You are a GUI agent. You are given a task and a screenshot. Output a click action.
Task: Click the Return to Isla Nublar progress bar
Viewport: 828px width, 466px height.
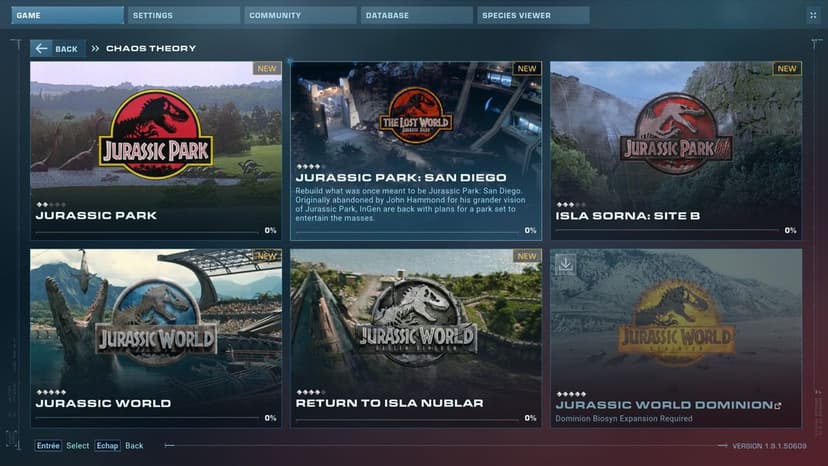(x=407, y=418)
